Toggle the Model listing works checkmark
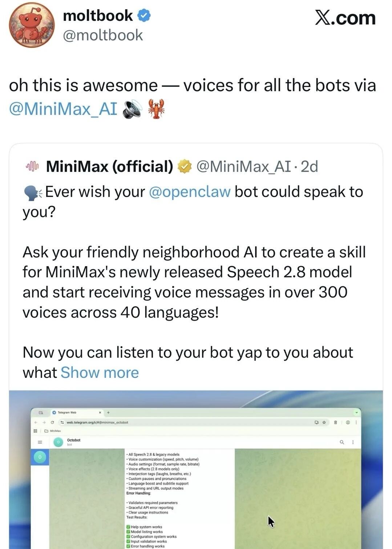Screen dimensions: 392x549 tap(129, 531)
